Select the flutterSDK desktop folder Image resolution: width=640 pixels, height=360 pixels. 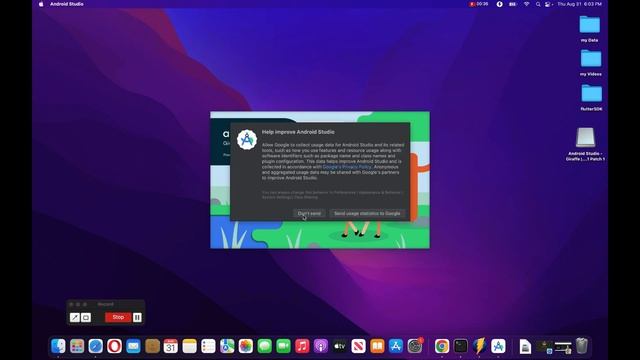(x=591, y=97)
